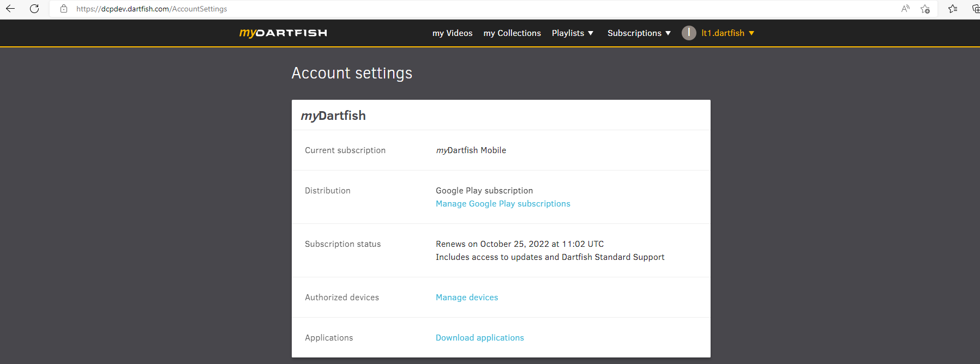This screenshot has width=980, height=364.
Task: Open the lt1.dartfish account dropdown
Action: (728, 33)
